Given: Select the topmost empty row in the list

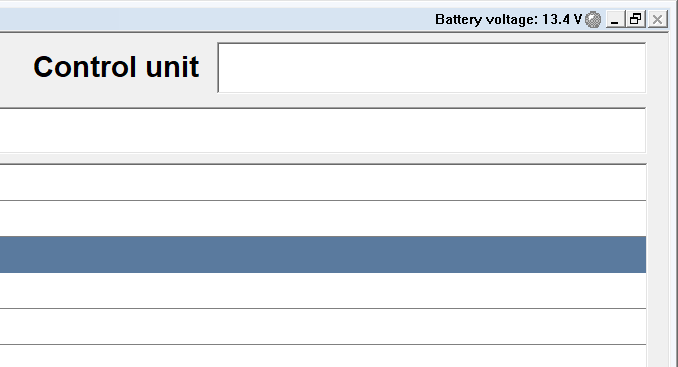Looking at the screenshot, I should coord(323,182).
